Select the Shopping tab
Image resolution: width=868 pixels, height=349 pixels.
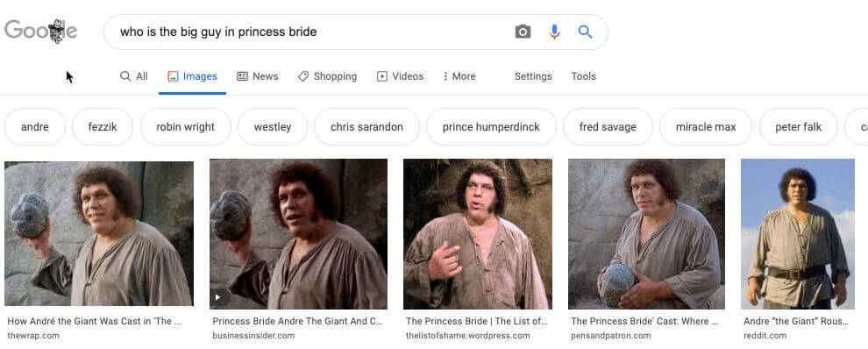[327, 76]
